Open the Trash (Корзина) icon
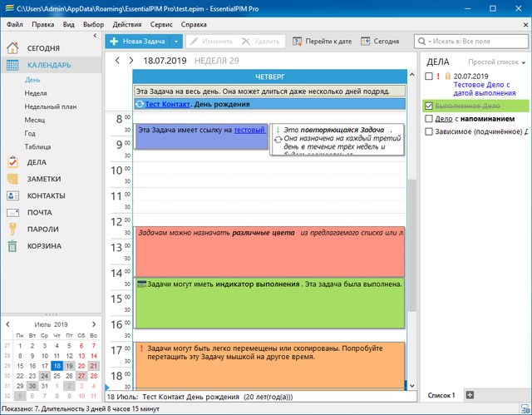The width and height of the screenshot is (532, 415). click(x=12, y=245)
